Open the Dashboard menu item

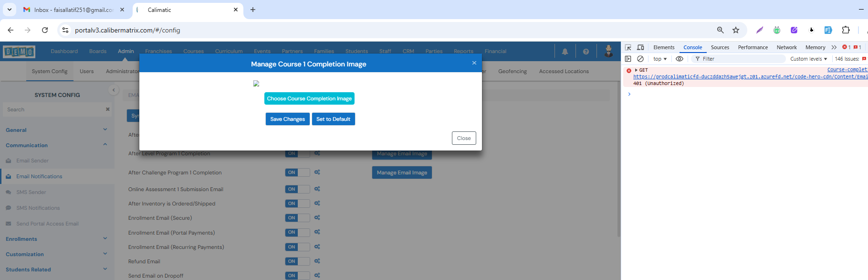[64, 51]
